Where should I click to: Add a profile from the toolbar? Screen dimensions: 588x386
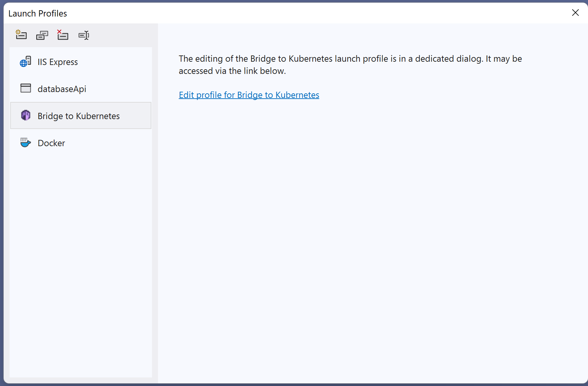[x=21, y=35]
